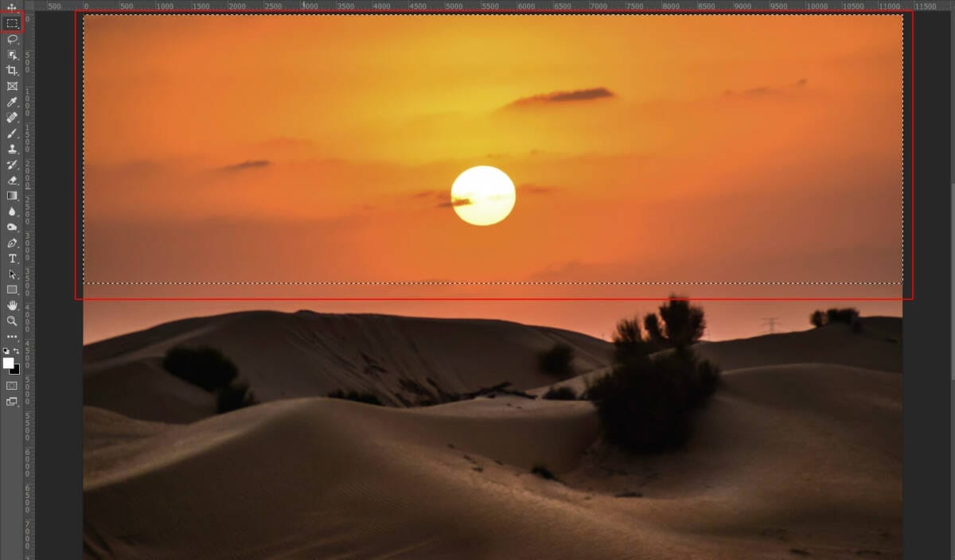Reset to default foreground/background colors

[6, 351]
